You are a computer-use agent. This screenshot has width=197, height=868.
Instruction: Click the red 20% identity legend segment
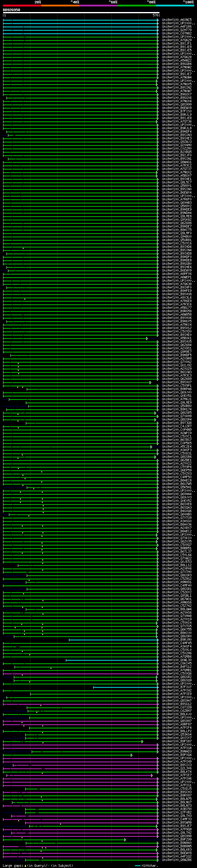click(22, 6)
